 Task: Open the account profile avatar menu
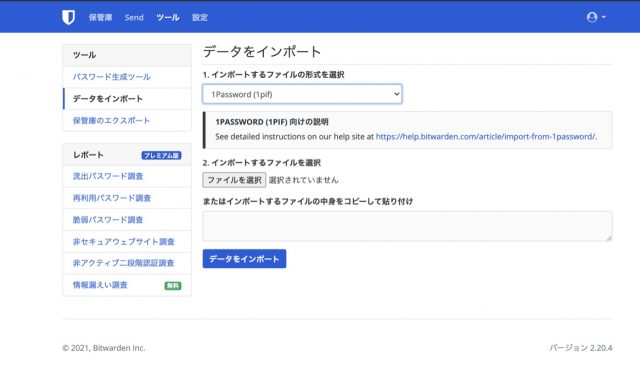(596, 17)
